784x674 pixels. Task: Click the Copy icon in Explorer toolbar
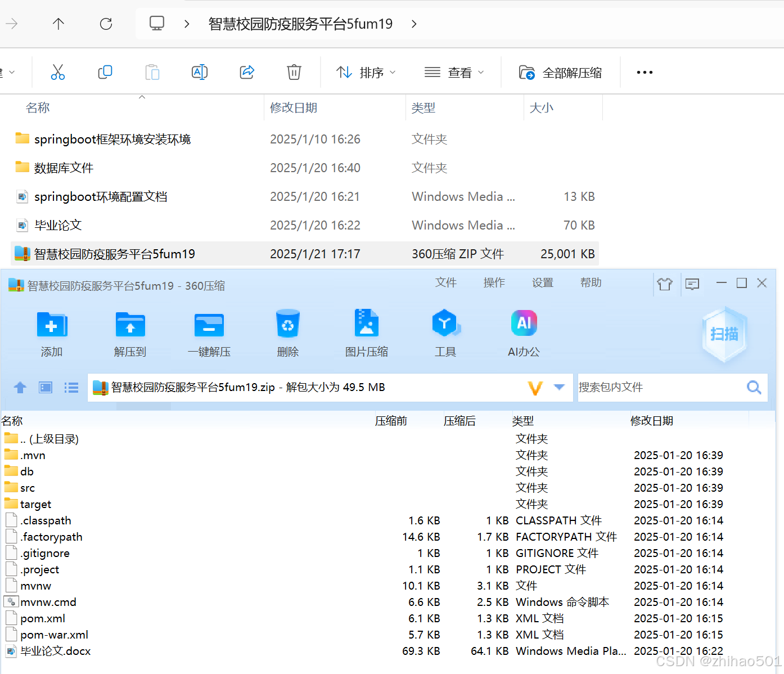tap(105, 72)
